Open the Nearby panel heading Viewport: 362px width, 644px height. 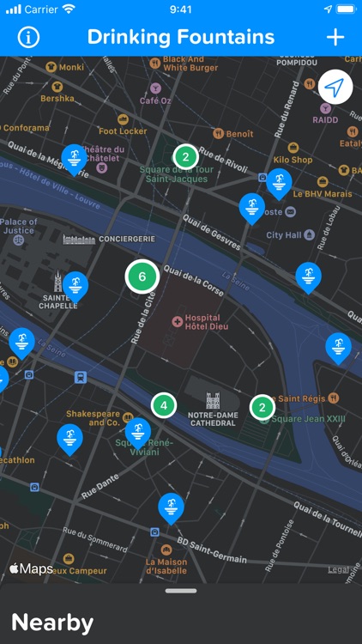[x=52, y=623]
